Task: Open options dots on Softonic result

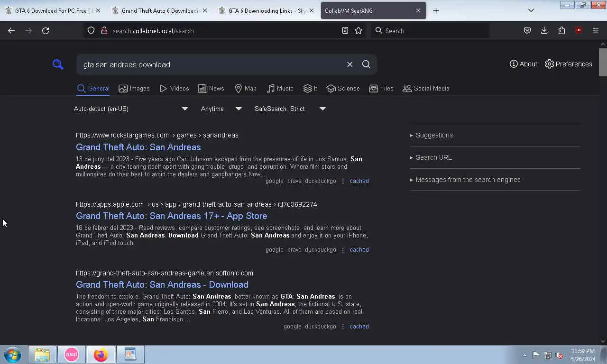Action: pyautogui.click(x=343, y=327)
